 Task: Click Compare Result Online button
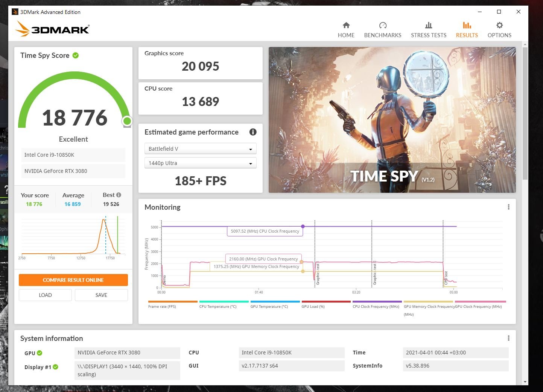tap(73, 280)
